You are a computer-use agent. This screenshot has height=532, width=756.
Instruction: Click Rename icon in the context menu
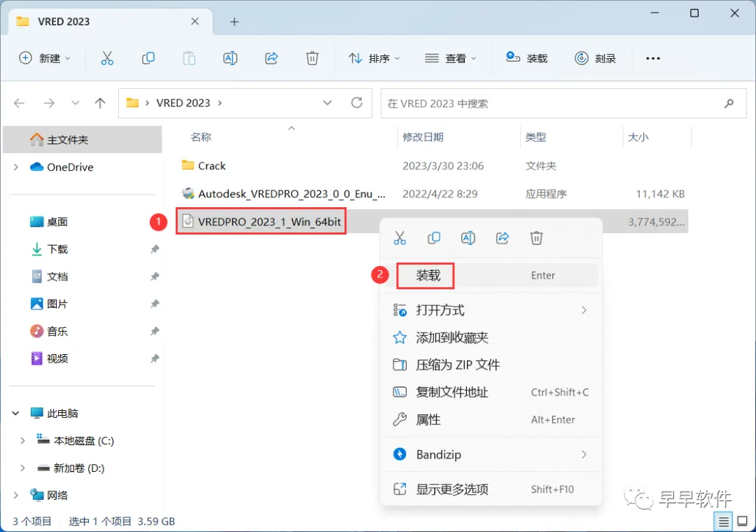(468, 238)
